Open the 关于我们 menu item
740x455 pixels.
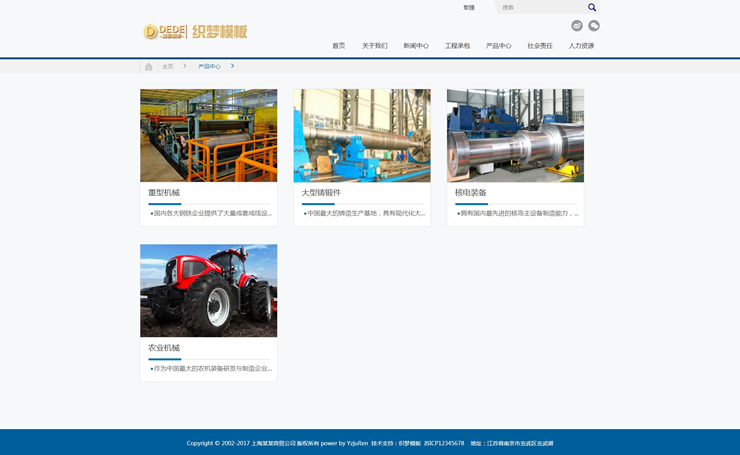point(374,46)
